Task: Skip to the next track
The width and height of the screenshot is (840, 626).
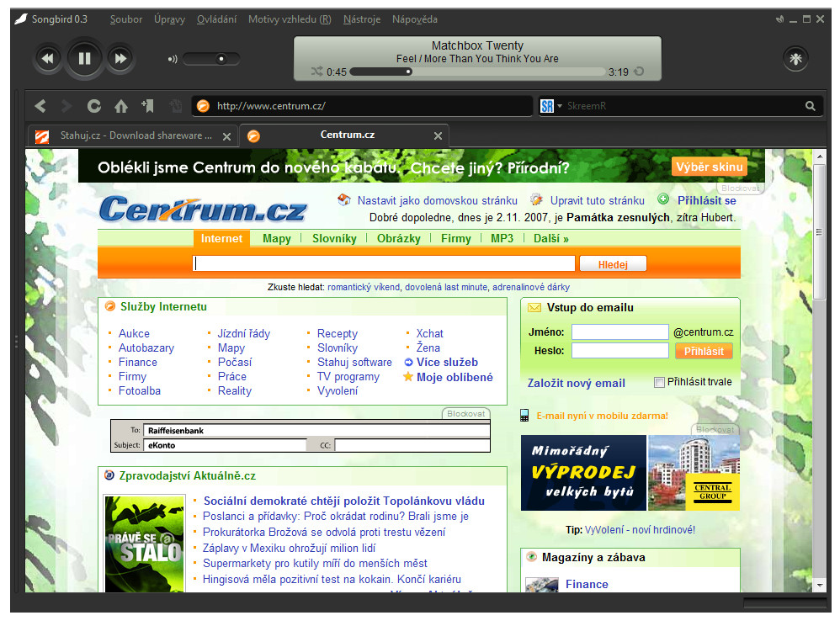Action: [x=120, y=58]
